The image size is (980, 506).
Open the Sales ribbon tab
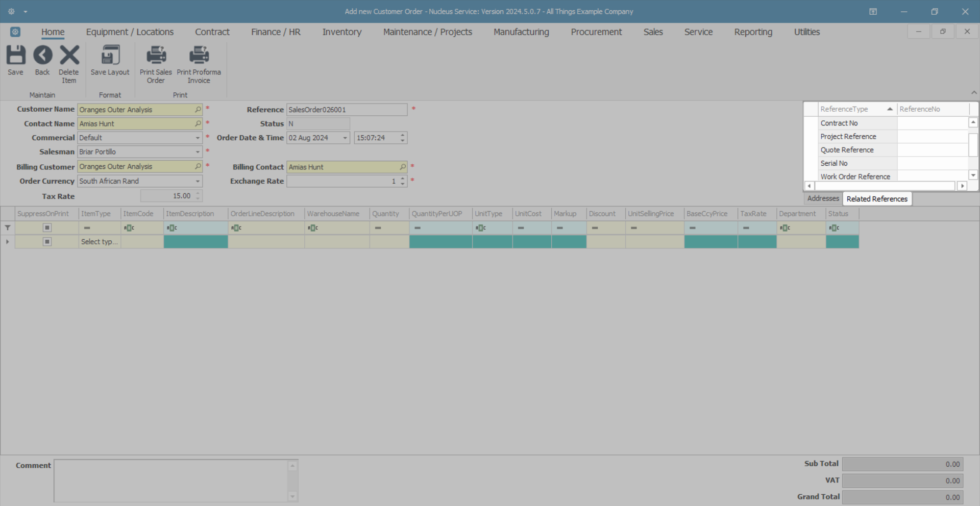point(653,32)
